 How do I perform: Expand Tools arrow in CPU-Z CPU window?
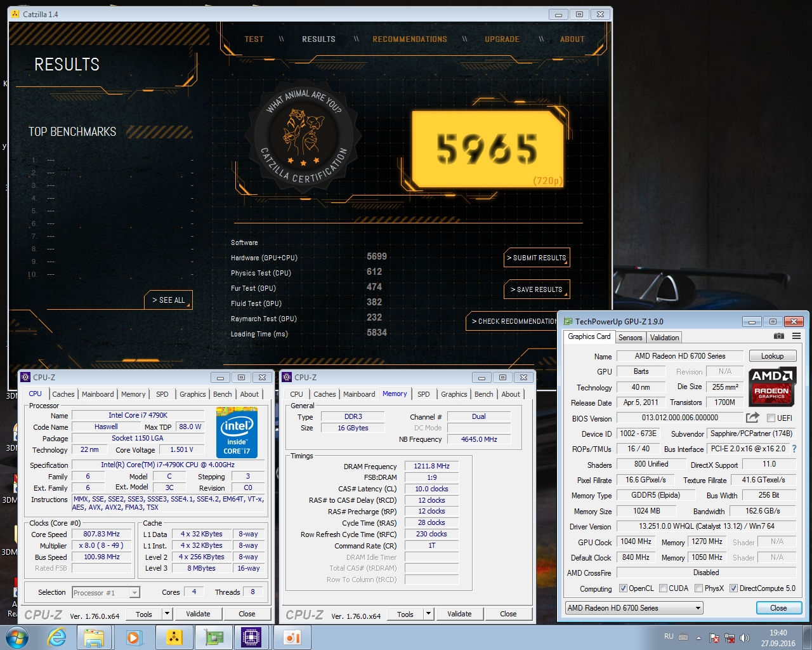pyautogui.click(x=167, y=614)
